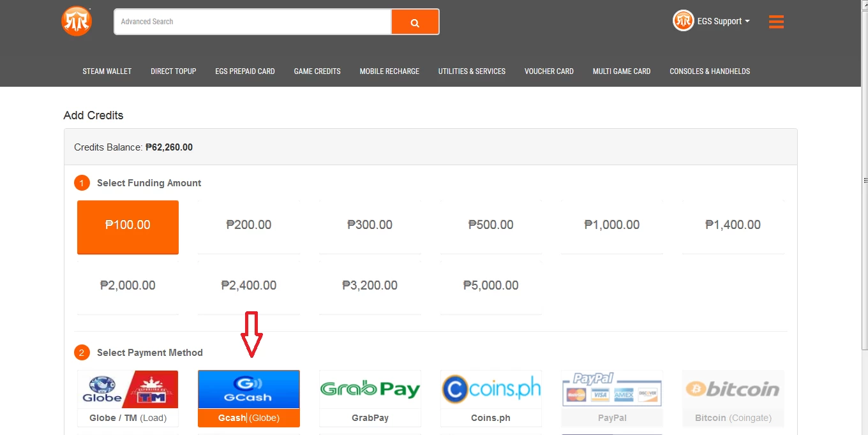Select the ₱500.00 funding amount

491,227
